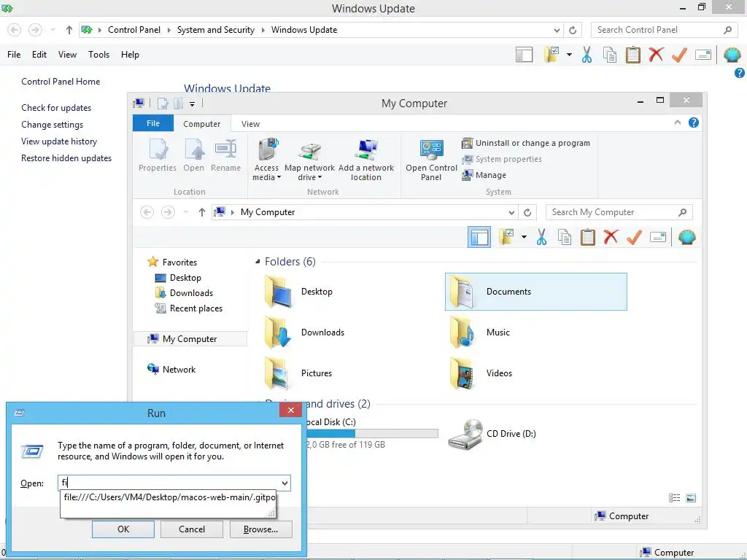
Task: Open Windows Update address bar history dropdown
Action: tap(557, 30)
